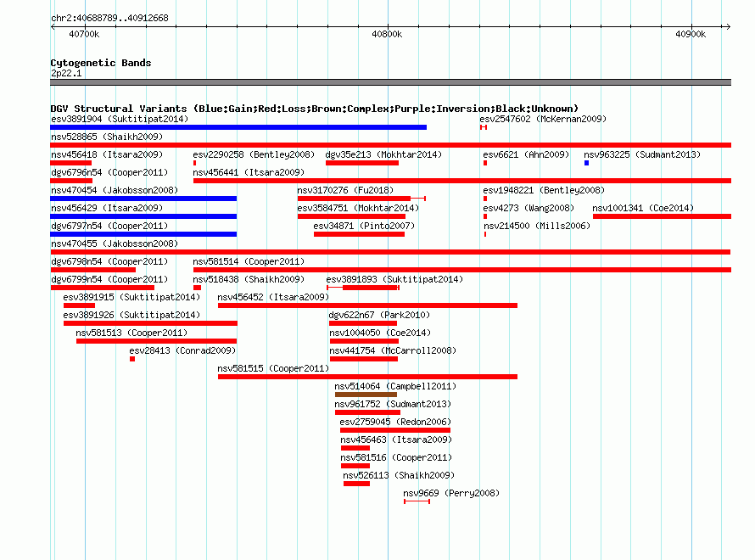Open esv3891915 (Suktitipat2014) variant
755x560 pixels.
tap(131, 297)
